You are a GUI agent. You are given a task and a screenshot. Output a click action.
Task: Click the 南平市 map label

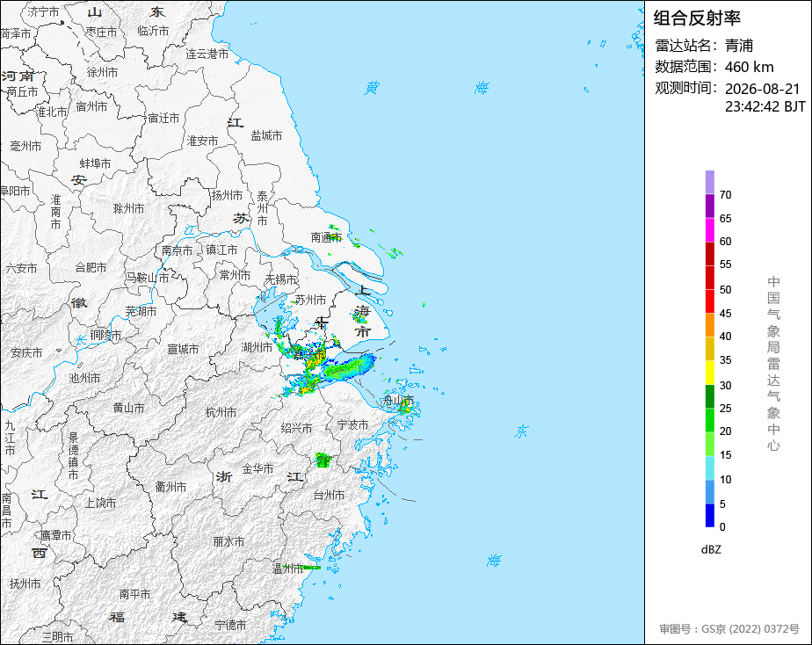click(x=134, y=594)
